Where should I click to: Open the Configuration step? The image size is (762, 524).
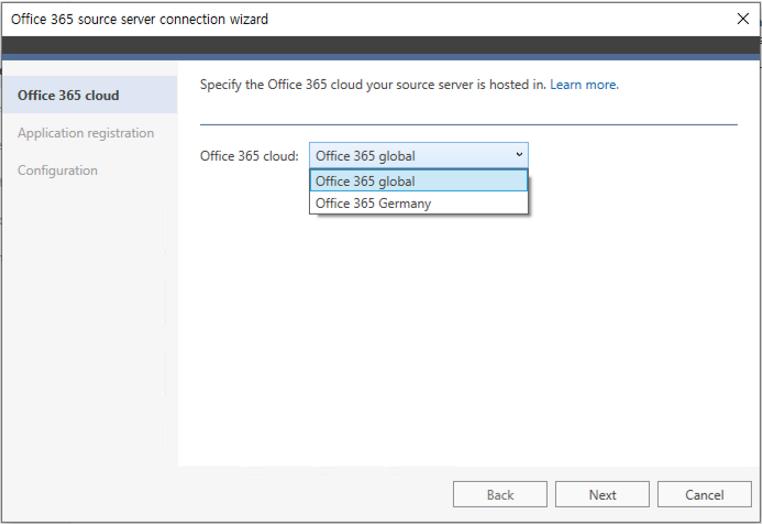pyautogui.click(x=58, y=170)
